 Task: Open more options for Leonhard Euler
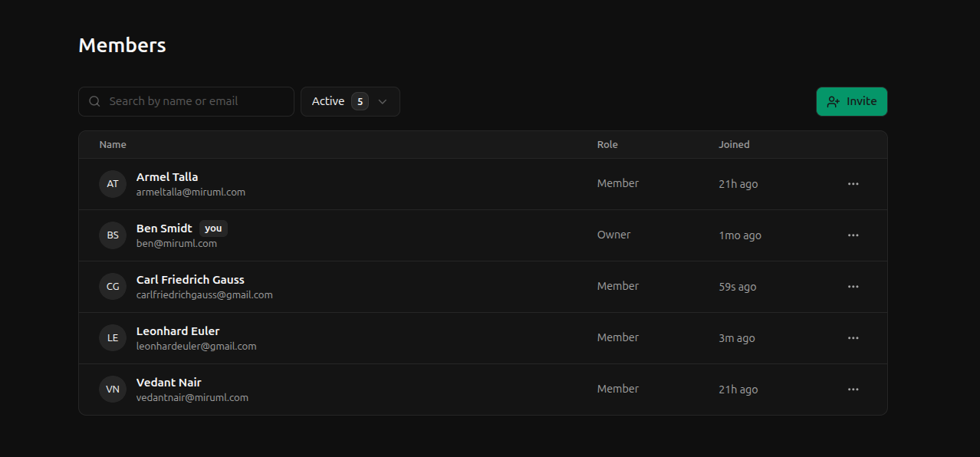(853, 338)
